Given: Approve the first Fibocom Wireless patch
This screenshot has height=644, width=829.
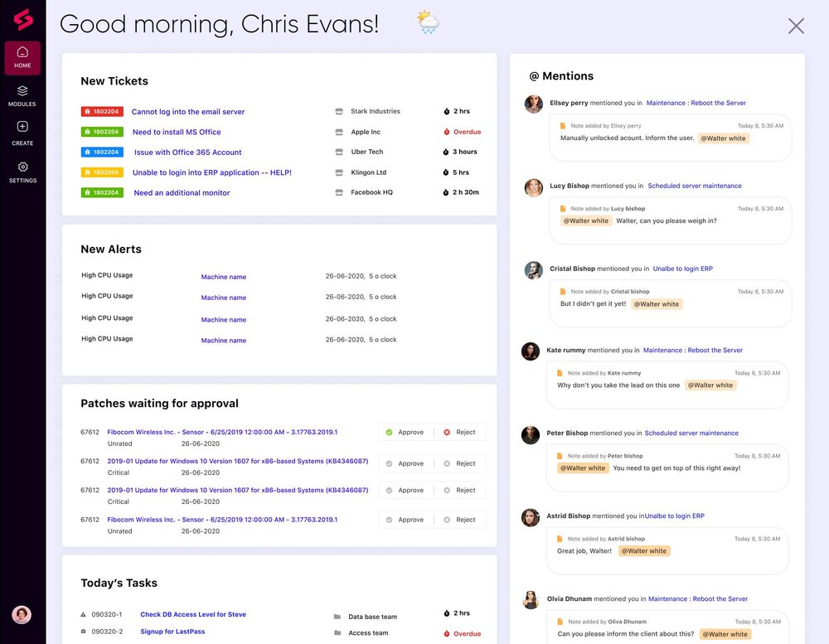Looking at the screenshot, I should (405, 433).
